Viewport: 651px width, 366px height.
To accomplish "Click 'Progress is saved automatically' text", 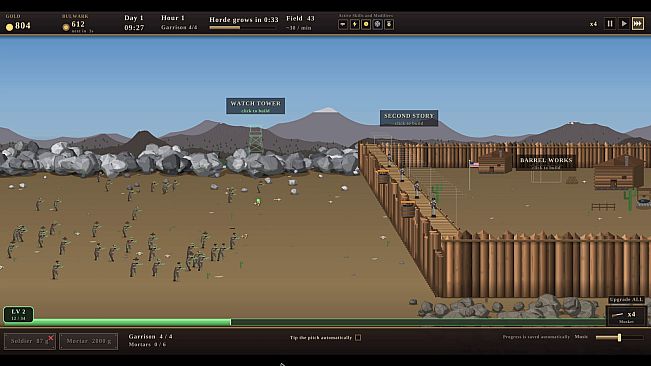I will pos(536,337).
